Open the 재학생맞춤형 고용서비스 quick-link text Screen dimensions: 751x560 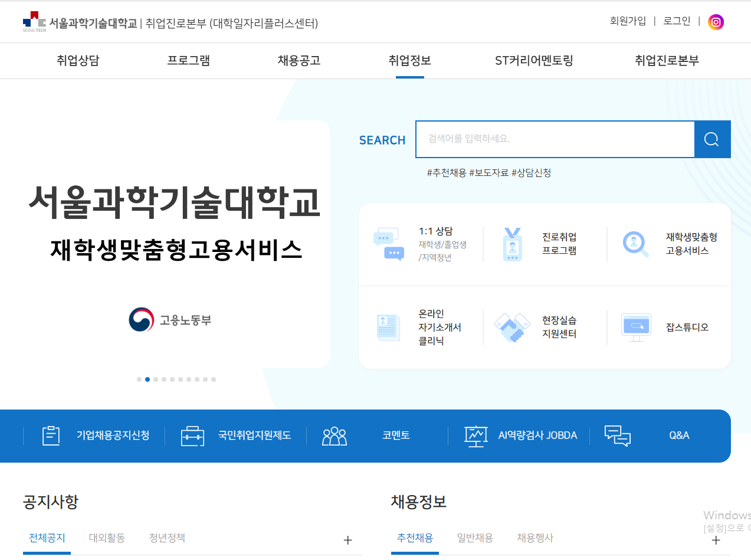691,244
